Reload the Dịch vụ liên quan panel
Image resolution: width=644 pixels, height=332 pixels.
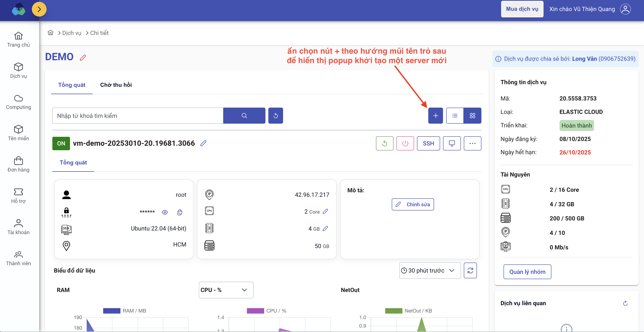(x=625, y=303)
